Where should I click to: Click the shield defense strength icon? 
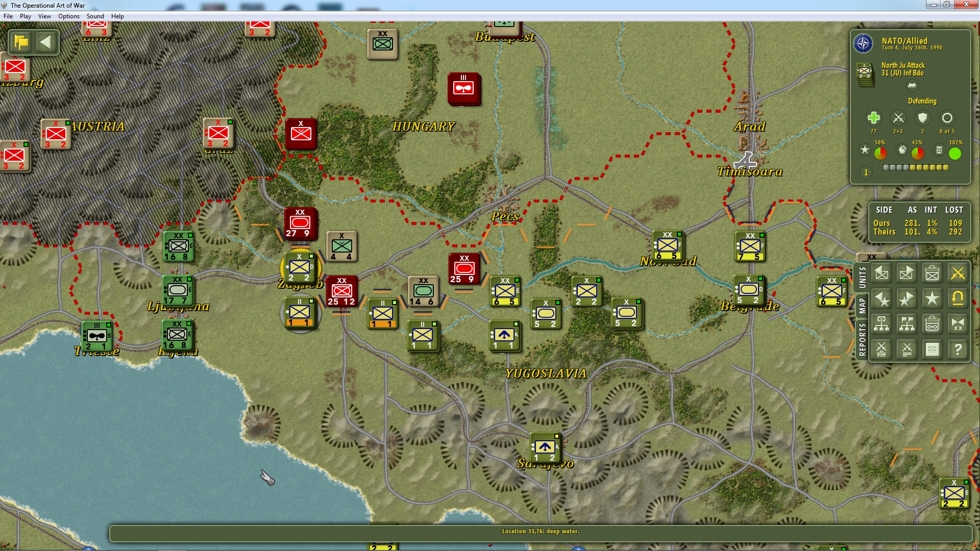(x=922, y=118)
